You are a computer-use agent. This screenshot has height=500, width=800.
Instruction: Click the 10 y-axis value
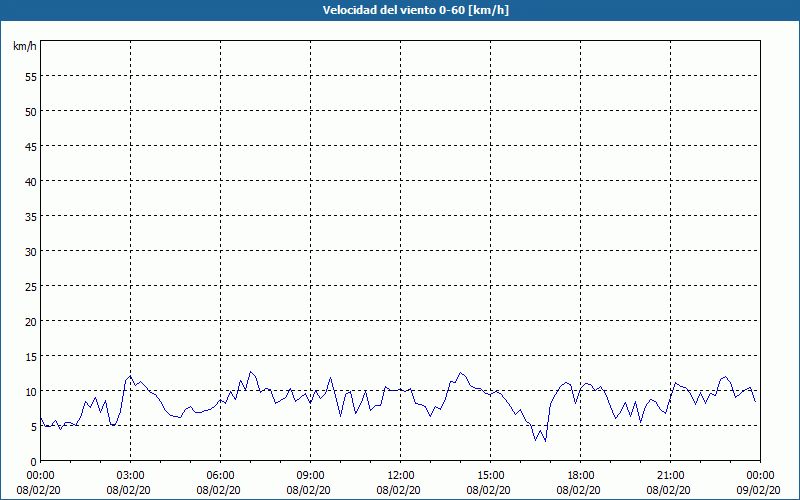31,392
